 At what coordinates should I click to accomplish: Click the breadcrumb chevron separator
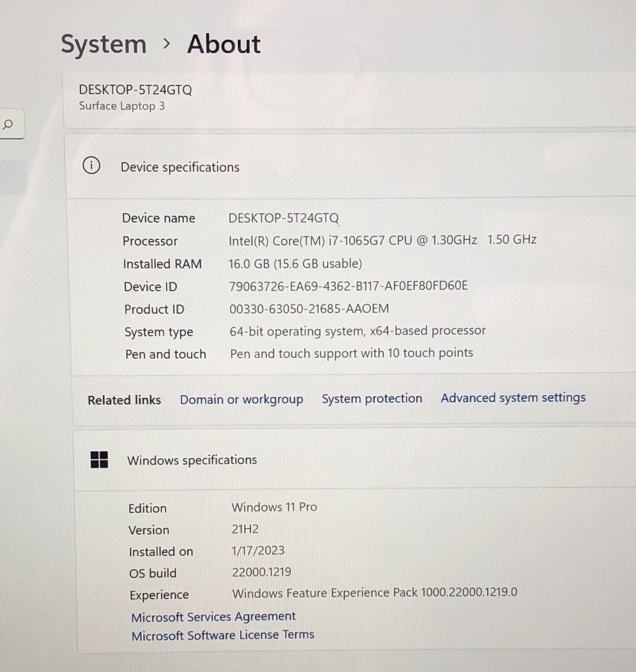(167, 43)
